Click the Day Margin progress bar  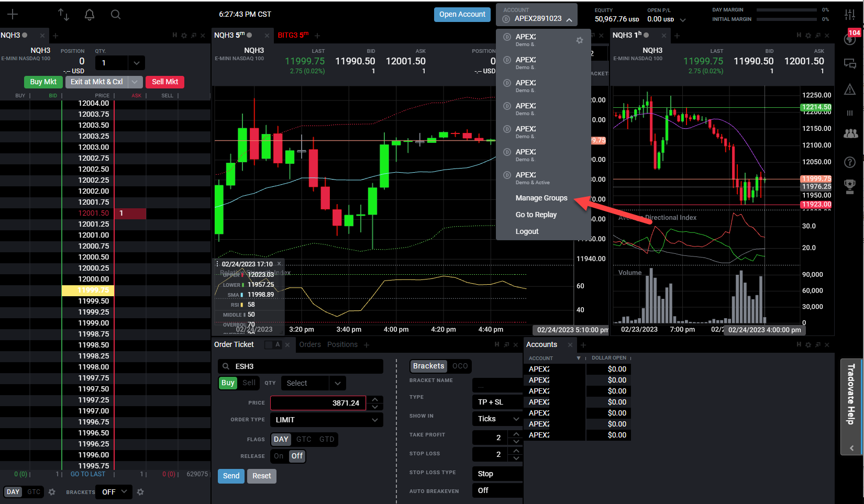(787, 10)
